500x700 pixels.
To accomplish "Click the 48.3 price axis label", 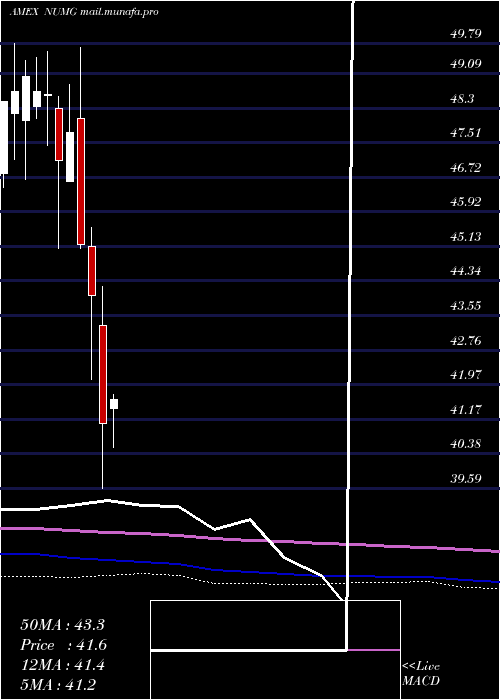I will pos(462,99).
